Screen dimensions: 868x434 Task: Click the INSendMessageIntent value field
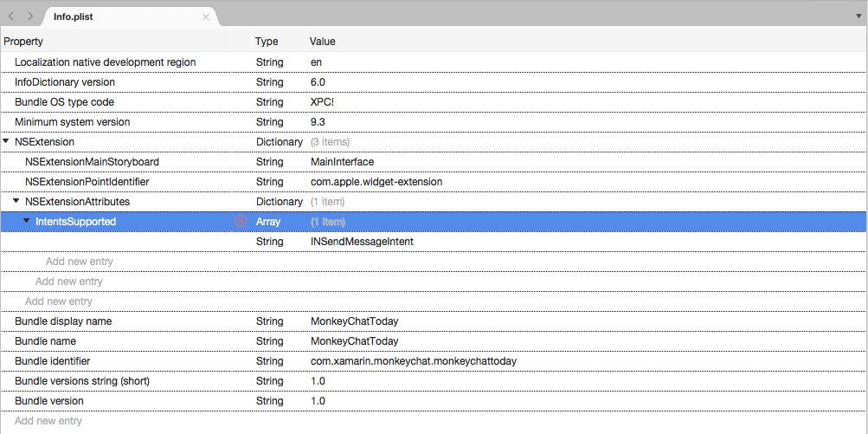coord(362,242)
